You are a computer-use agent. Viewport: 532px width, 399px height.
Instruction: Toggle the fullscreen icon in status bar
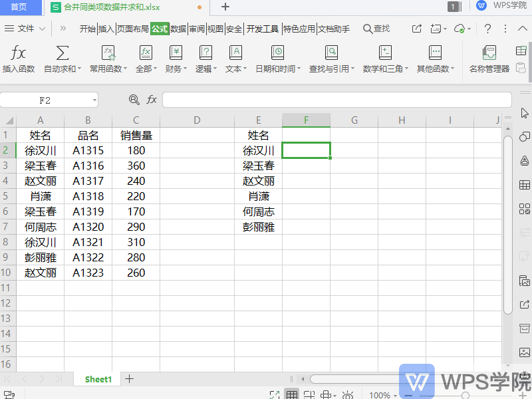275,394
